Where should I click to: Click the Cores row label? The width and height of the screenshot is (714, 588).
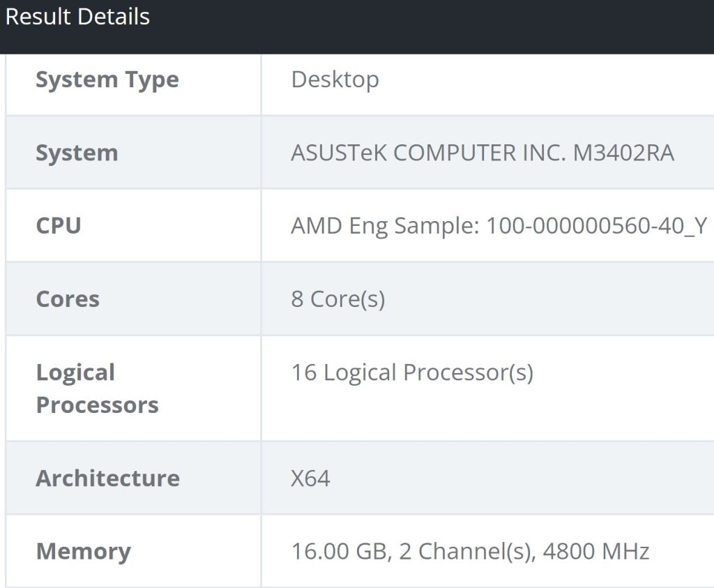pos(68,299)
